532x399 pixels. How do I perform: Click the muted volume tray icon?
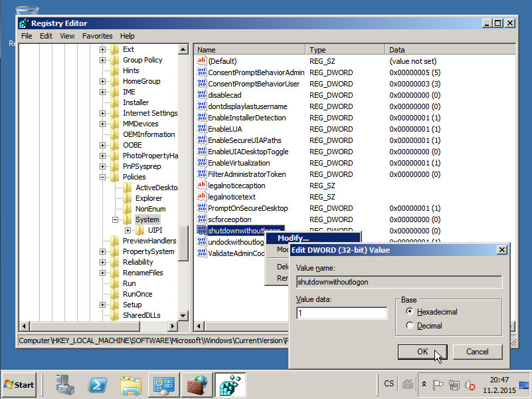click(470, 384)
